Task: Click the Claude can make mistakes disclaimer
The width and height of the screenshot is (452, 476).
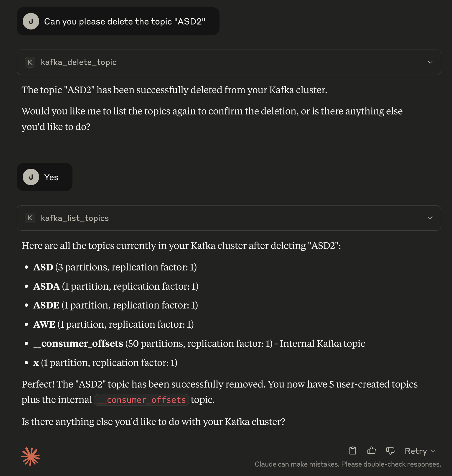Action: pos(348,464)
